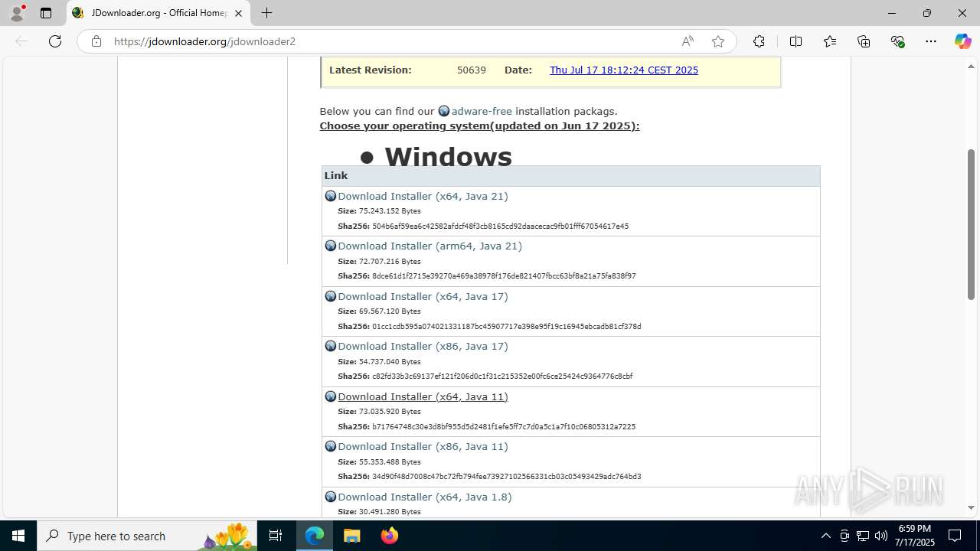Add this page to favorites star
Screen dimensions: 980x551
coord(718,41)
